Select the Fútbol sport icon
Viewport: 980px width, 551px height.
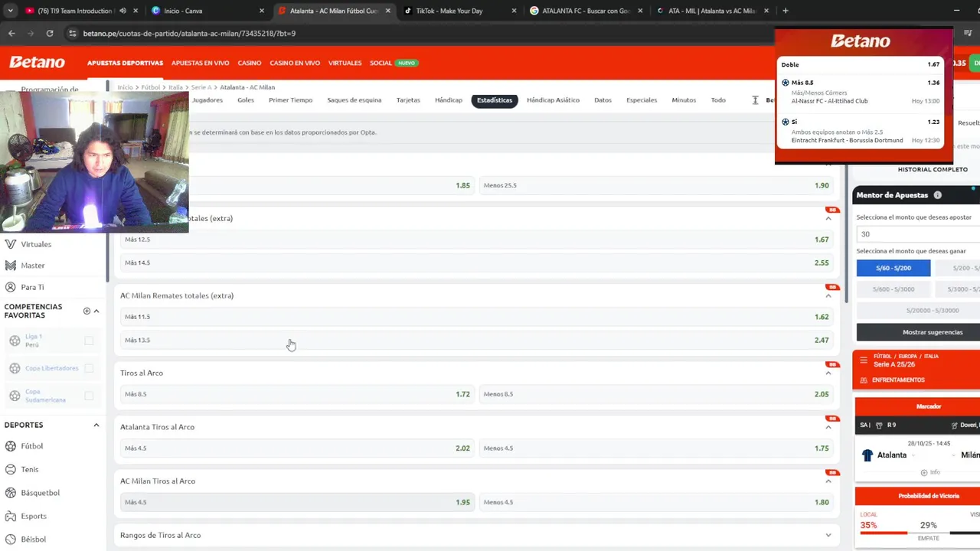pyautogui.click(x=11, y=446)
